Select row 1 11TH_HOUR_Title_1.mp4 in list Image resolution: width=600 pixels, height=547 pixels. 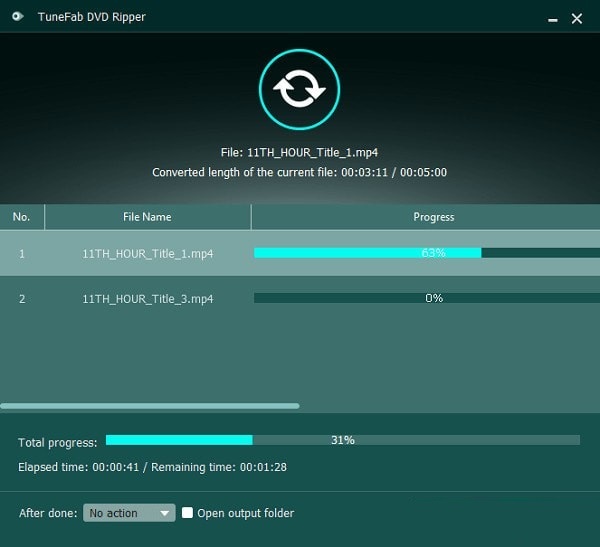tap(300, 253)
